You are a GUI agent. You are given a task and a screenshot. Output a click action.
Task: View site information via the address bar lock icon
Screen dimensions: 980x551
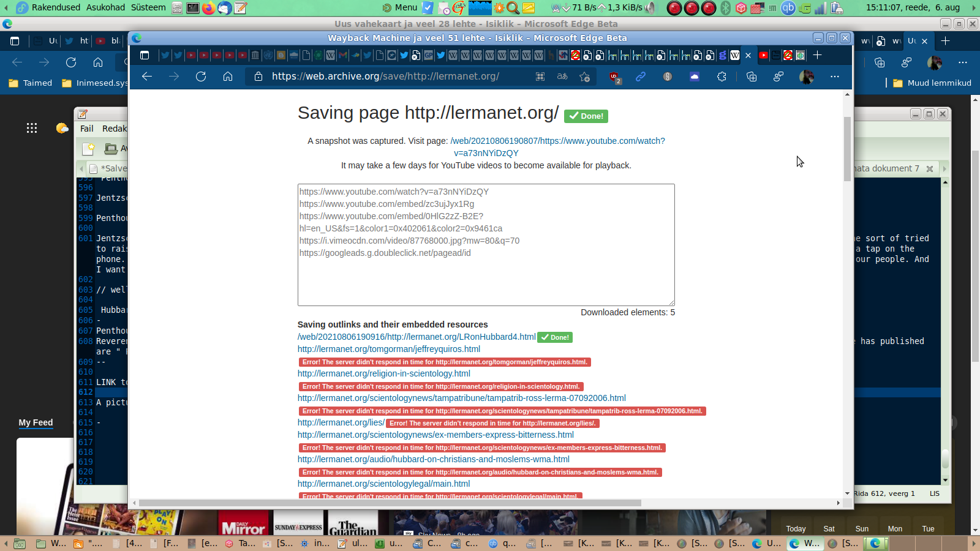click(258, 77)
